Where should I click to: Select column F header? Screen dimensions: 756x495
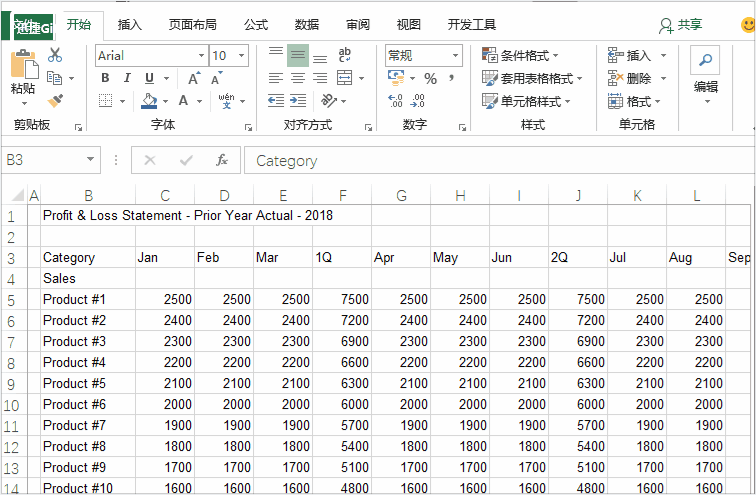(x=342, y=195)
